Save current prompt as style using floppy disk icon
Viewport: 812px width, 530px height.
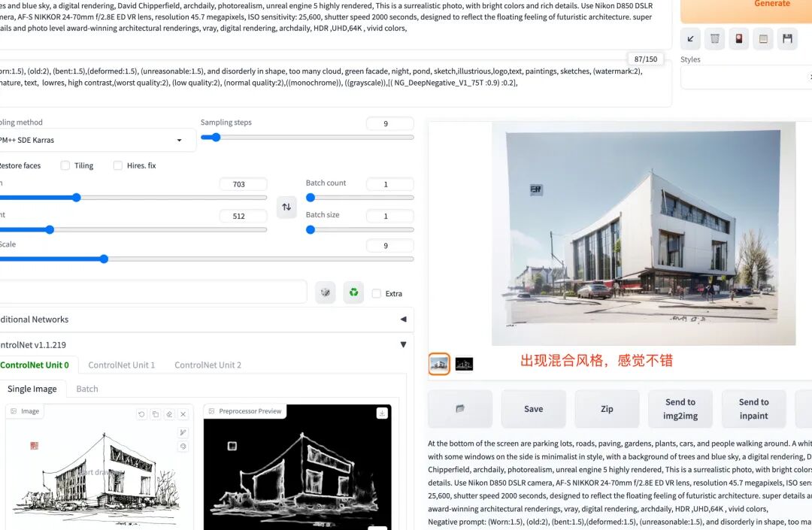pos(788,39)
